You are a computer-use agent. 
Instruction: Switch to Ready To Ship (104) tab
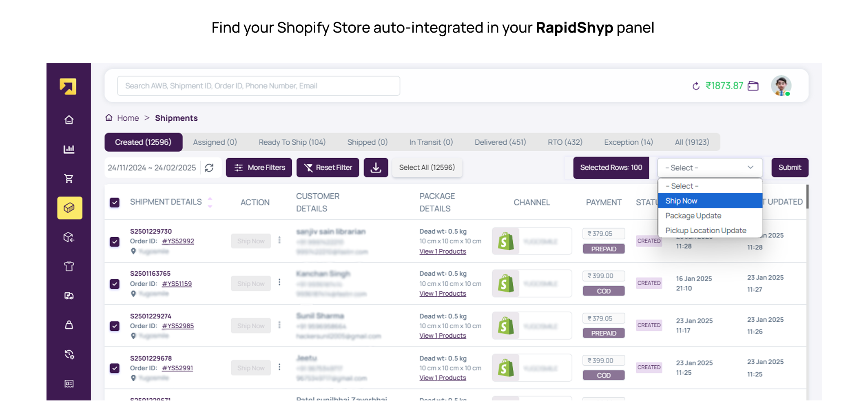292,142
